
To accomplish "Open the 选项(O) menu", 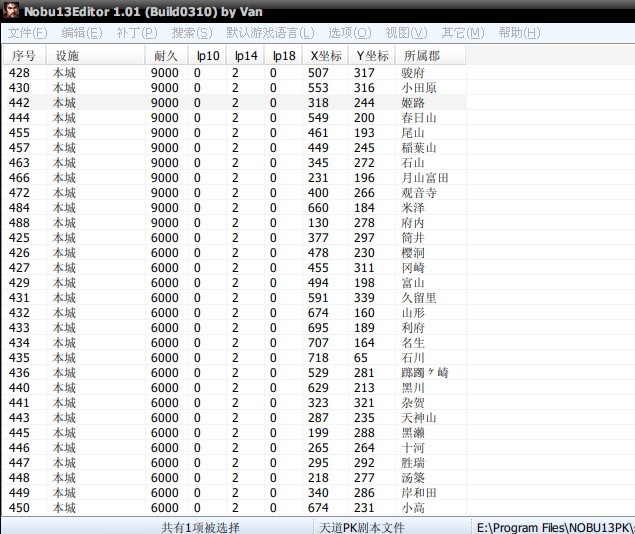I will tap(349, 33).
